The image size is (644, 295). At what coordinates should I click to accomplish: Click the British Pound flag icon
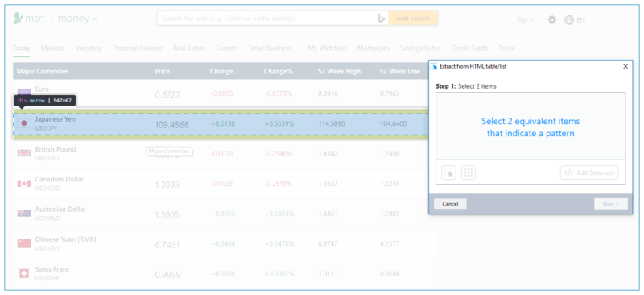[24, 153]
